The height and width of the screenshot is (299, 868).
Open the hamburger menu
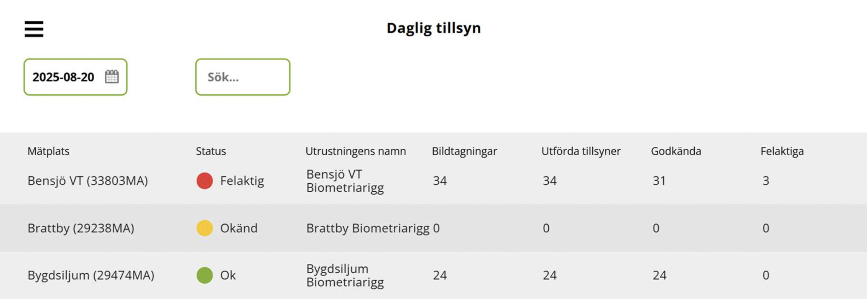pyautogui.click(x=34, y=29)
